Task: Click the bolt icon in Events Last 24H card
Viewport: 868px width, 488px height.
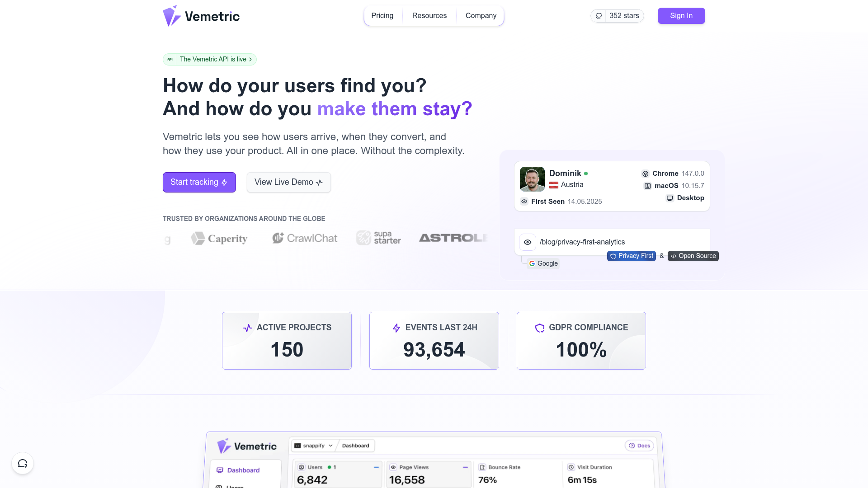Action: click(396, 328)
